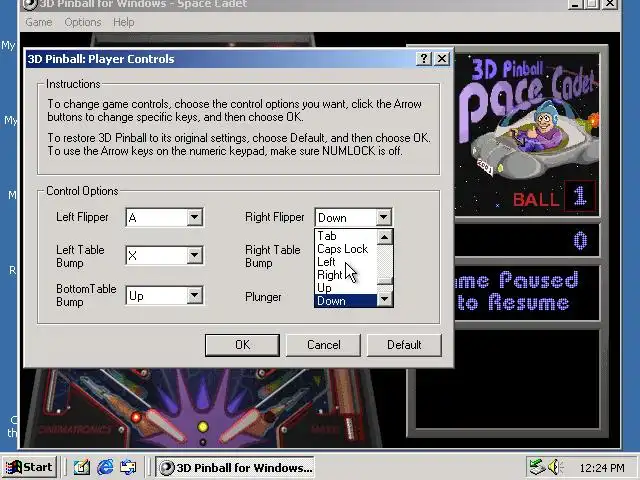Open the Help menu
This screenshot has height=480, width=640.
pos(124,22)
